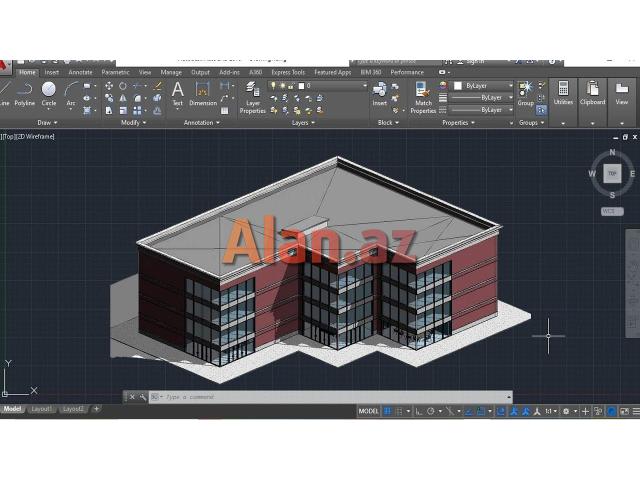Open the Express Tools ribbon tab
Image resolution: width=640 pixels, height=480 pixels.
(x=288, y=72)
